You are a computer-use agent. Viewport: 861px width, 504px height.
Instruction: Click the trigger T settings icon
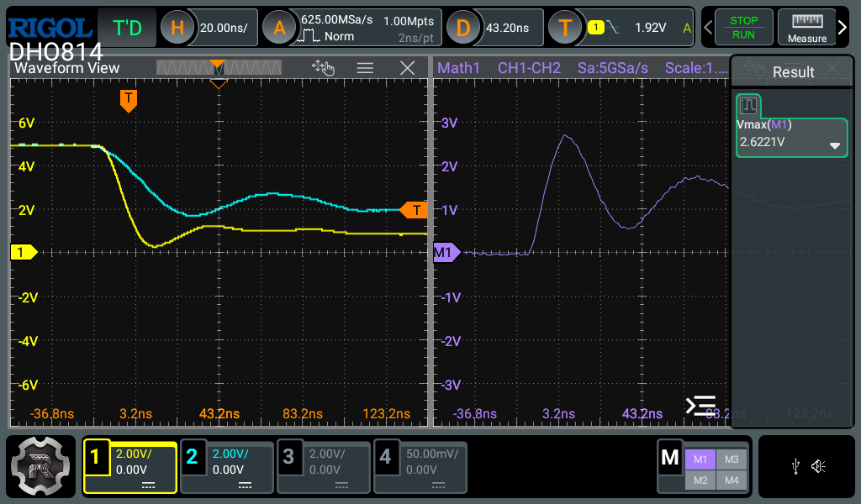click(x=565, y=28)
